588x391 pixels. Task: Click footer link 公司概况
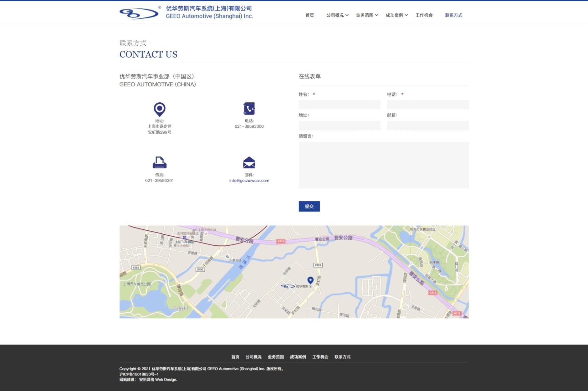(x=254, y=357)
